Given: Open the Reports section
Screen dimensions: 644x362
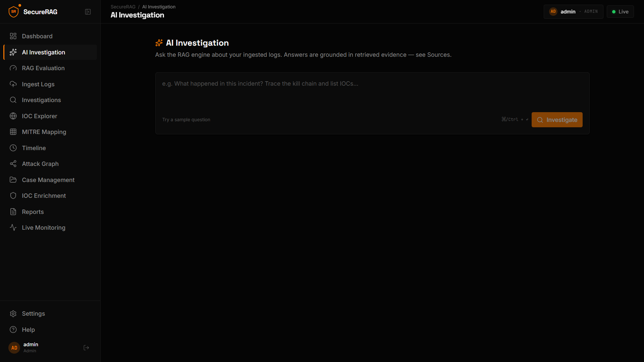Looking at the screenshot, I should point(50,212).
